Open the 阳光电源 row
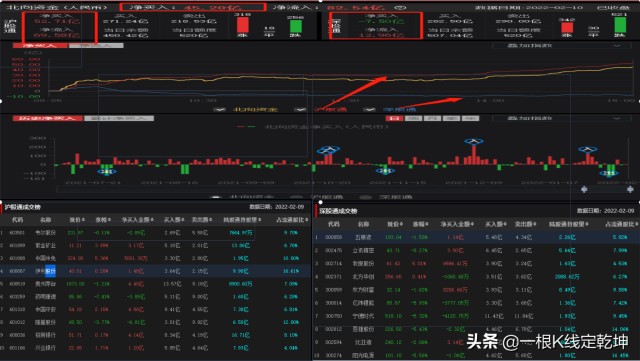Viewport: 640px width, 361px height. [x=476, y=355]
